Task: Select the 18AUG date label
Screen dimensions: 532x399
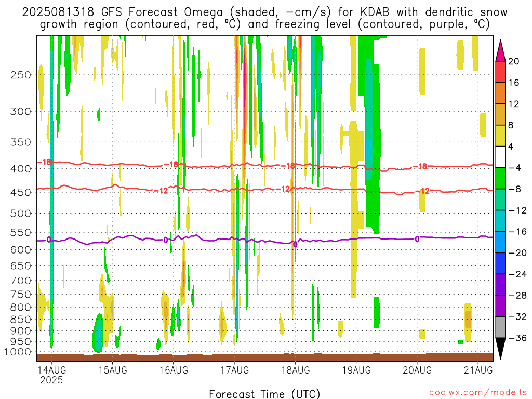Action: 295,370
